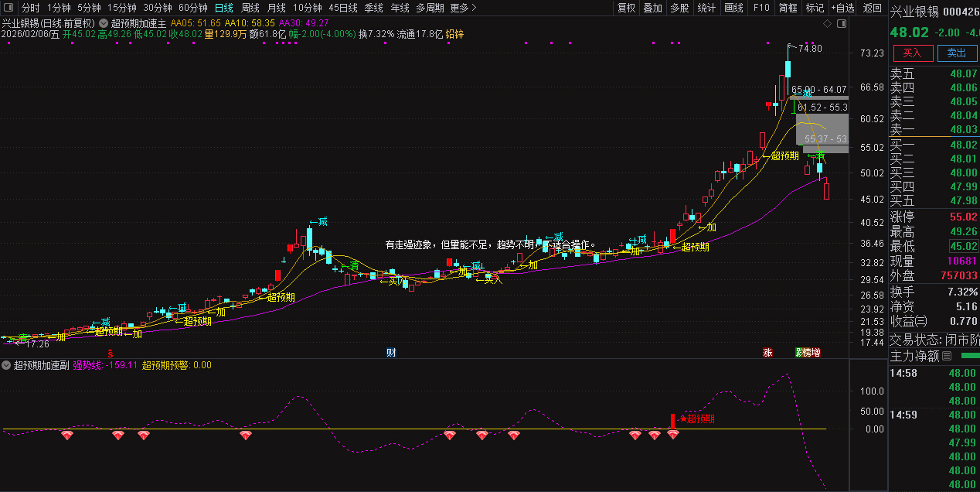Open the 统计 statistics tool
The width and height of the screenshot is (980, 492).
tap(706, 8)
